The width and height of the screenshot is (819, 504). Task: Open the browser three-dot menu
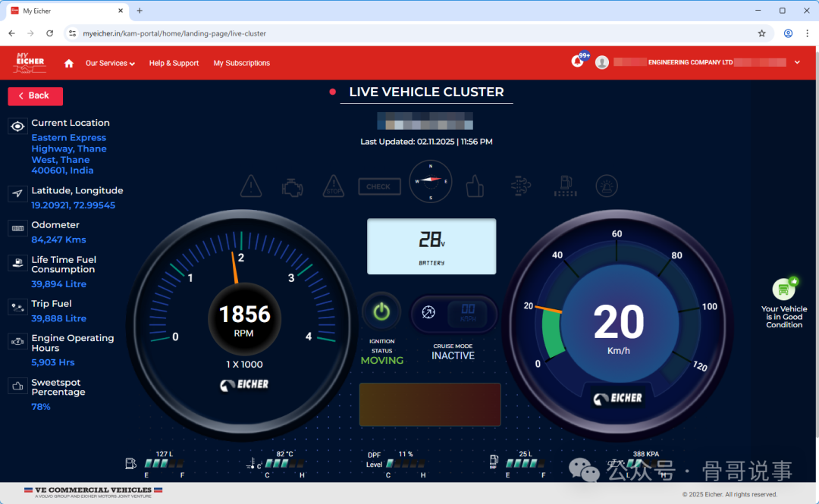click(x=807, y=33)
